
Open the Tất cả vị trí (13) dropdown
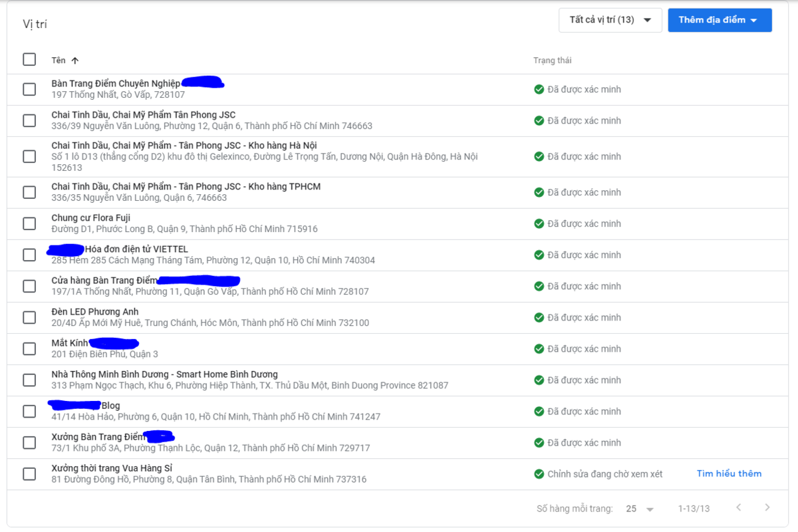click(x=610, y=20)
